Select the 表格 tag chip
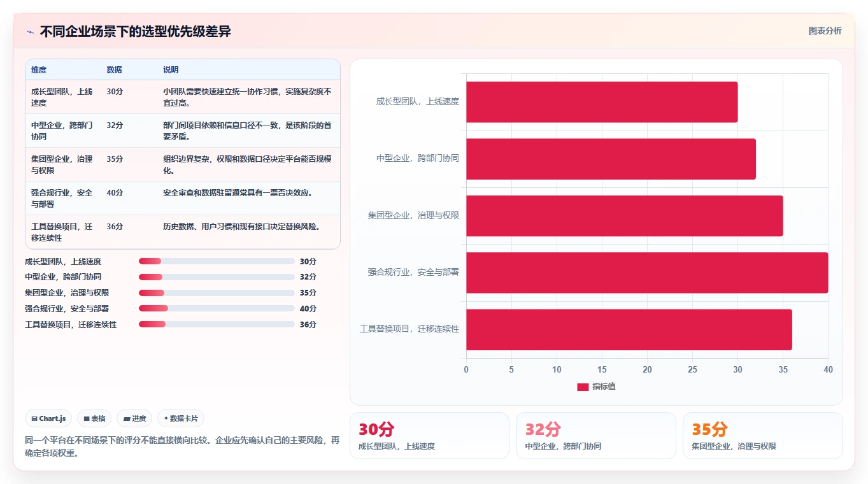This screenshot has width=868, height=484. coord(94,418)
